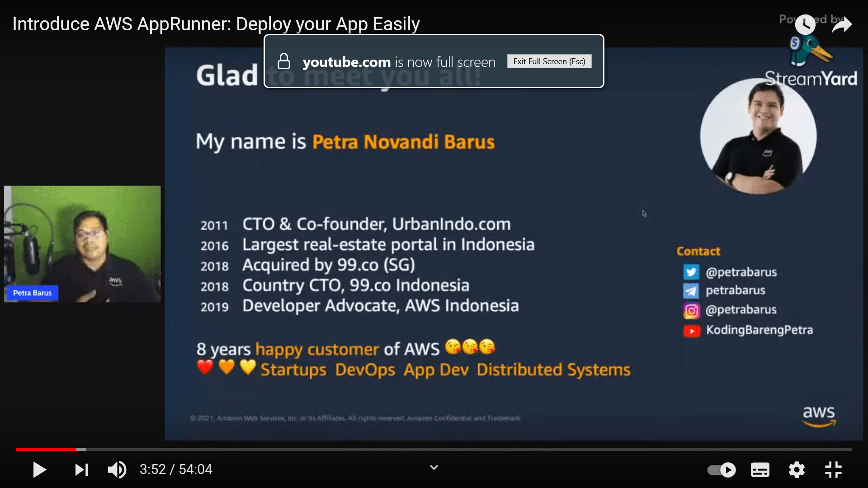Exit full screen using shrink icon
This screenshot has width=868, height=488.
click(833, 470)
